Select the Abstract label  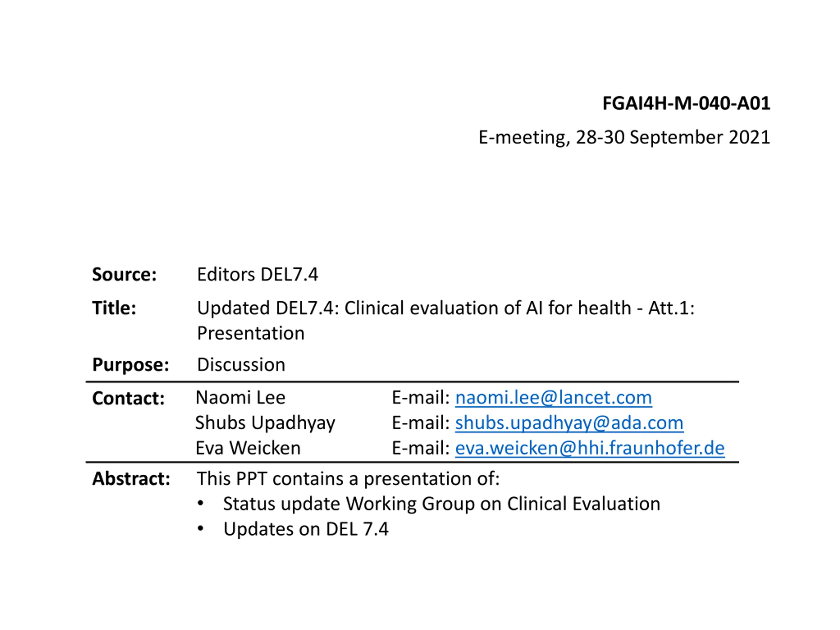tap(131, 478)
